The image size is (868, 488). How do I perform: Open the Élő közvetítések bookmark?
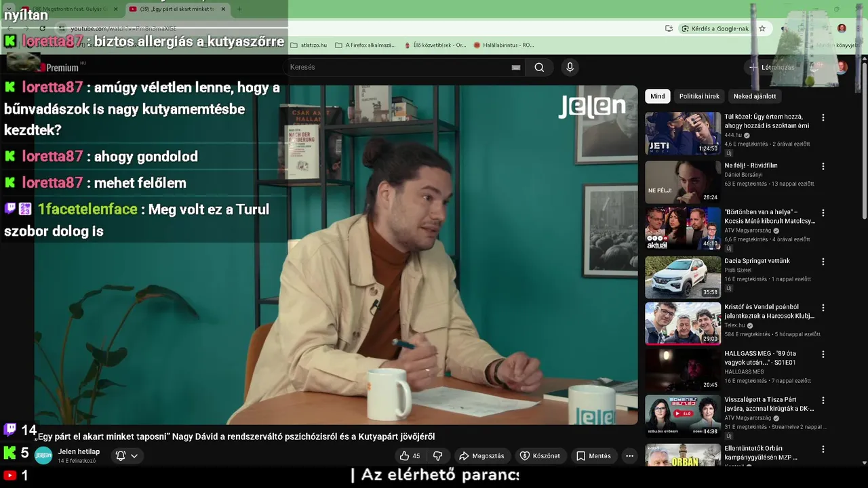[435, 45]
